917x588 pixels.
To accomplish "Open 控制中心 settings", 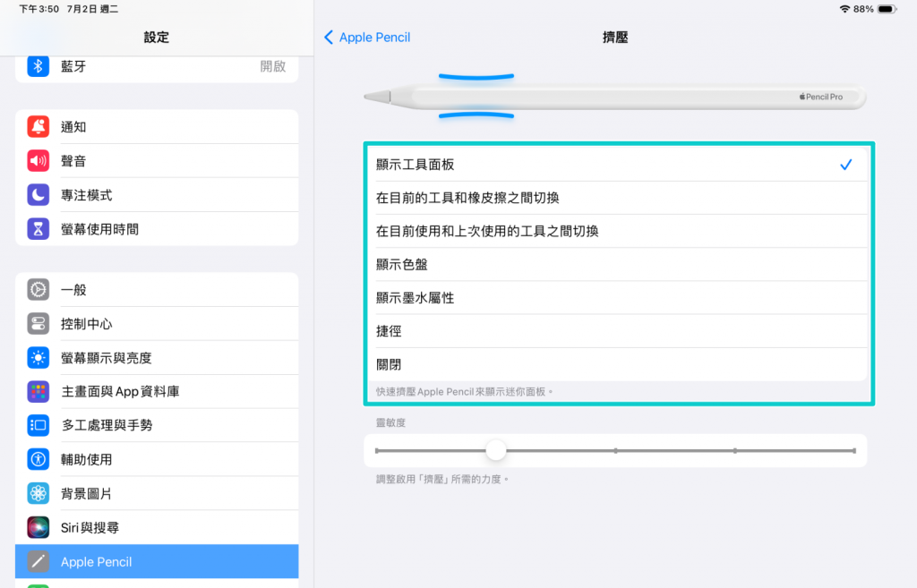I will click(x=157, y=323).
